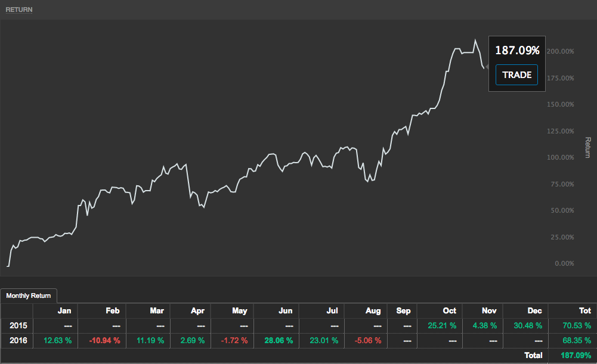
Task: Click the 30.48 % December 2015 cell
Action: point(527,326)
